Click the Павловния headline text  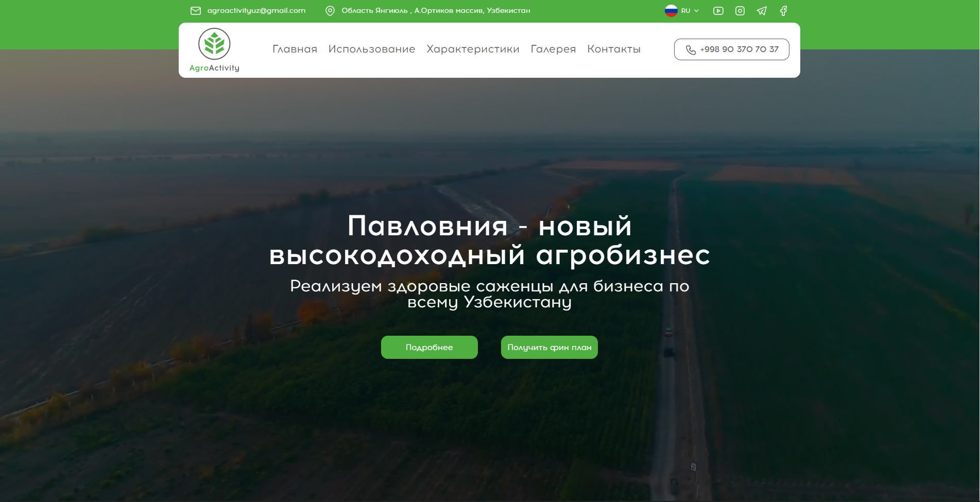(490, 240)
